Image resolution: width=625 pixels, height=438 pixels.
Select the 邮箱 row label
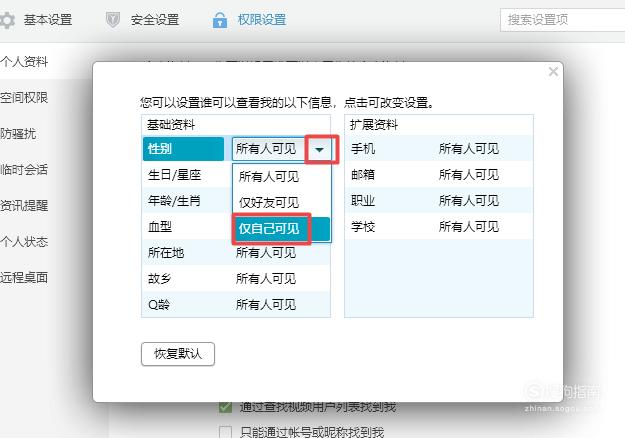pyautogui.click(x=363, y=175)
